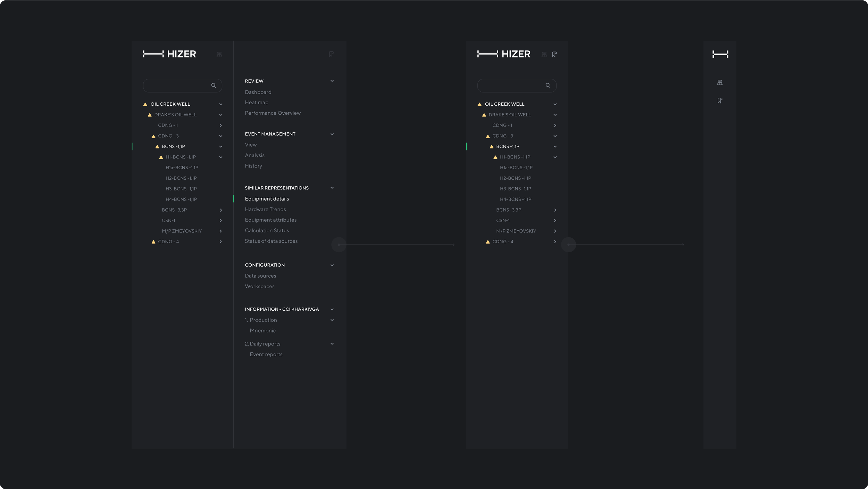Click the dim hierarchy icon beside left HIZER logo
This screenshot has height=489, width=868.
pos(219,55)
